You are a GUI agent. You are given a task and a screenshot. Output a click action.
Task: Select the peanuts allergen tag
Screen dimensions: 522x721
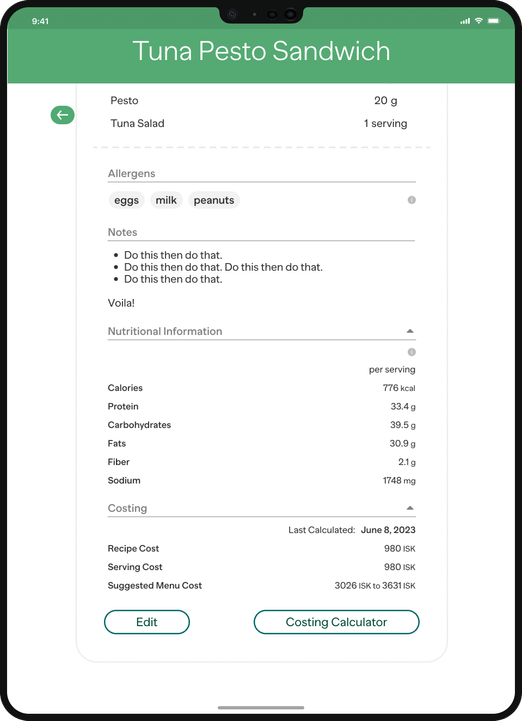(x=214, y=200)
